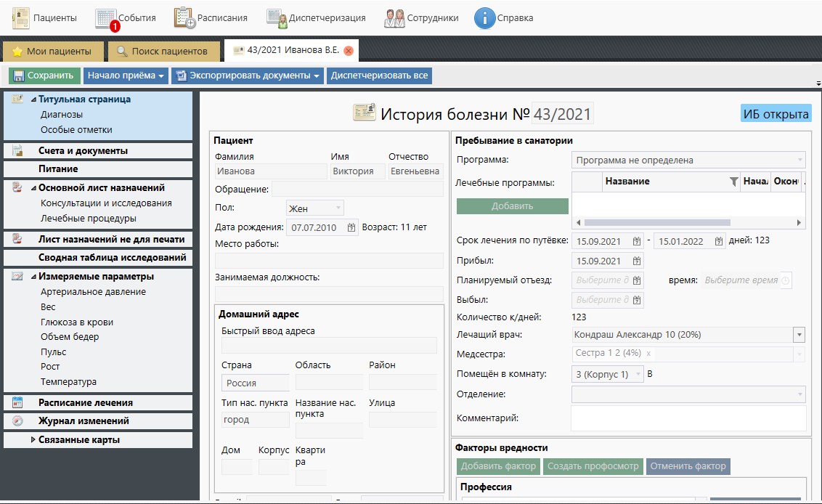Open the Пол gender dropdown
This screenshot has height=504, width=822.
click(338, 208)
